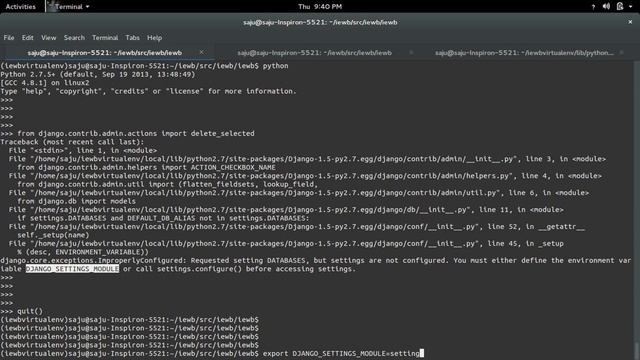Click the vertical terminal scrollbar
Image resolution: width=640 pixels, height=360 pixels.
pos(637,209)
